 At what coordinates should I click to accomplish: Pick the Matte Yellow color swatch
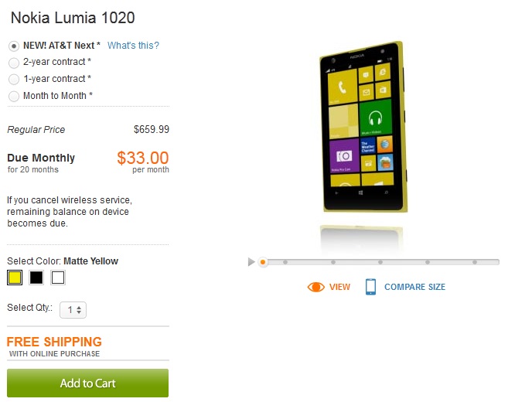click(15, 278)
